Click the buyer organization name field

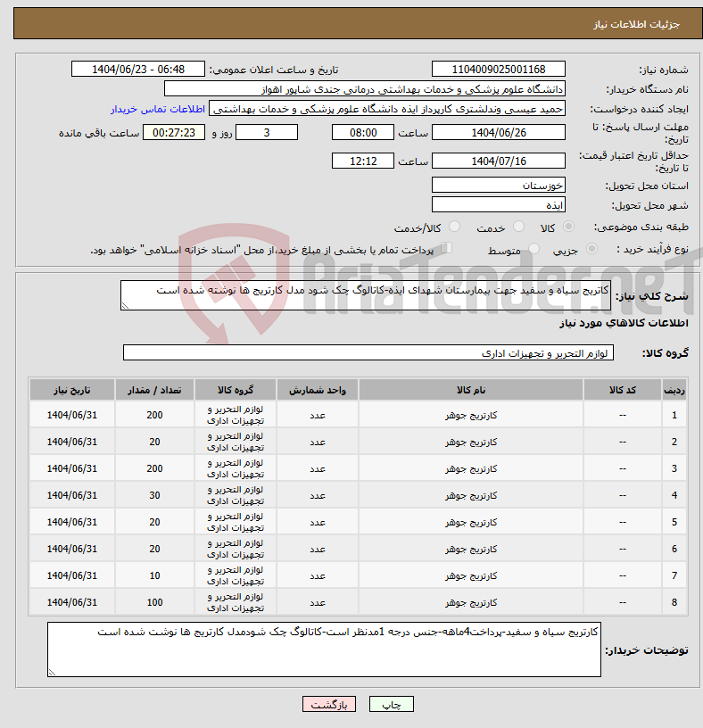(365, 89)
